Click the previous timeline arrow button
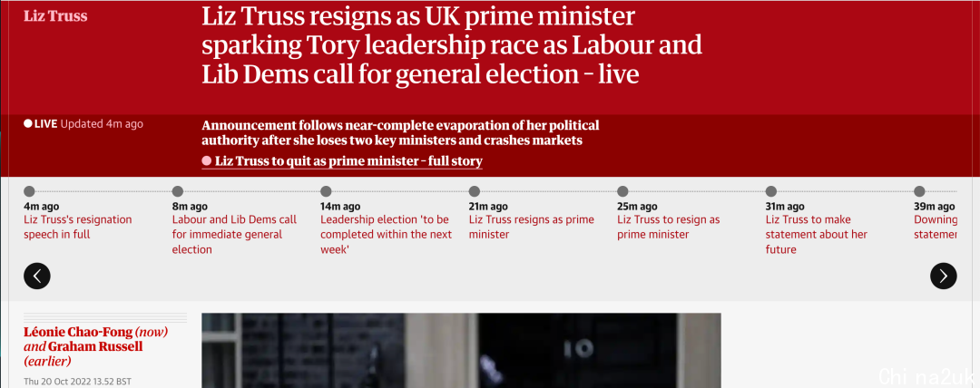 coord(37,276)
